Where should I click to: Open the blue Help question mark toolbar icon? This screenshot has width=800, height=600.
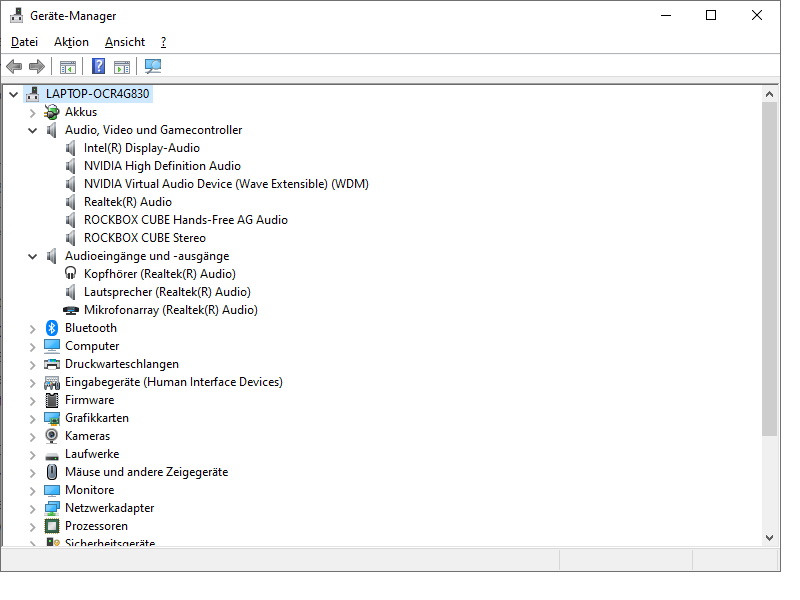[98, 66]
